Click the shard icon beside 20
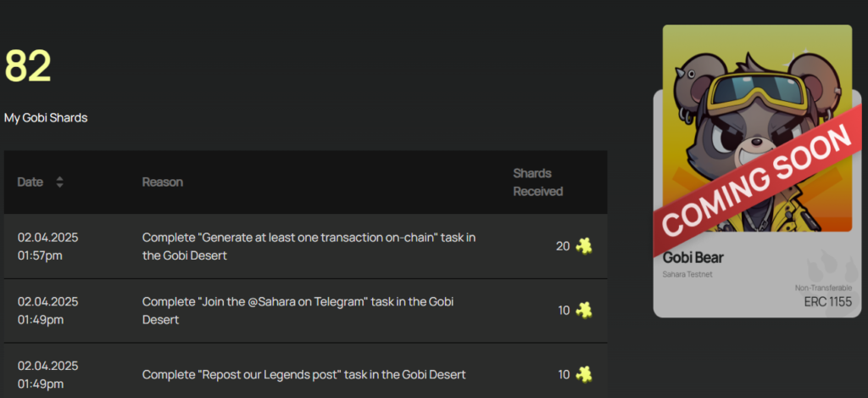Screen dimensions: 868x398 583,245
